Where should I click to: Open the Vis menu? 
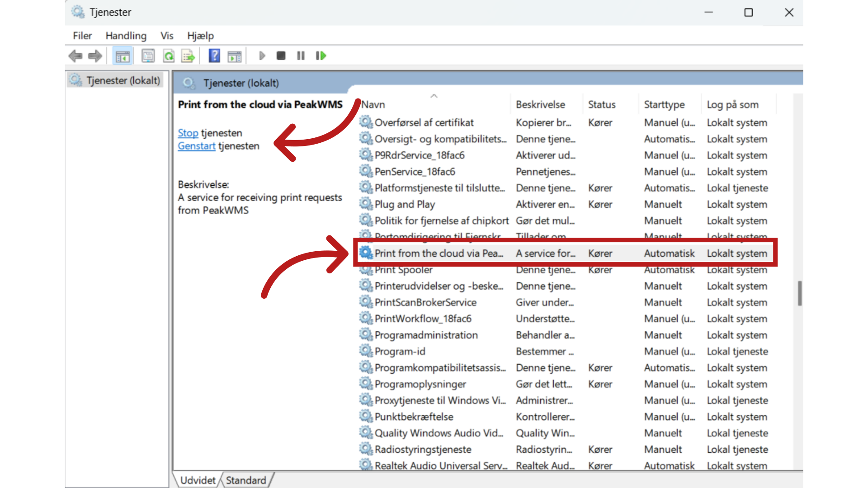click(167, 36)
